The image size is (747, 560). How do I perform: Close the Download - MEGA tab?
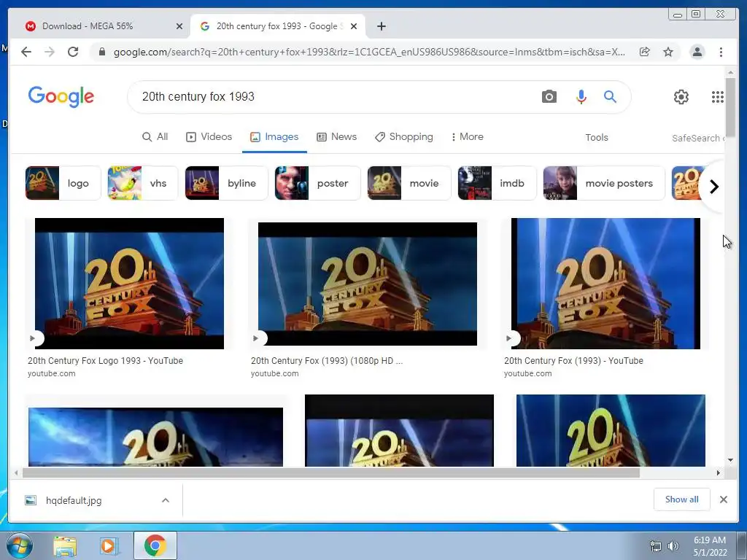point(179,26)
